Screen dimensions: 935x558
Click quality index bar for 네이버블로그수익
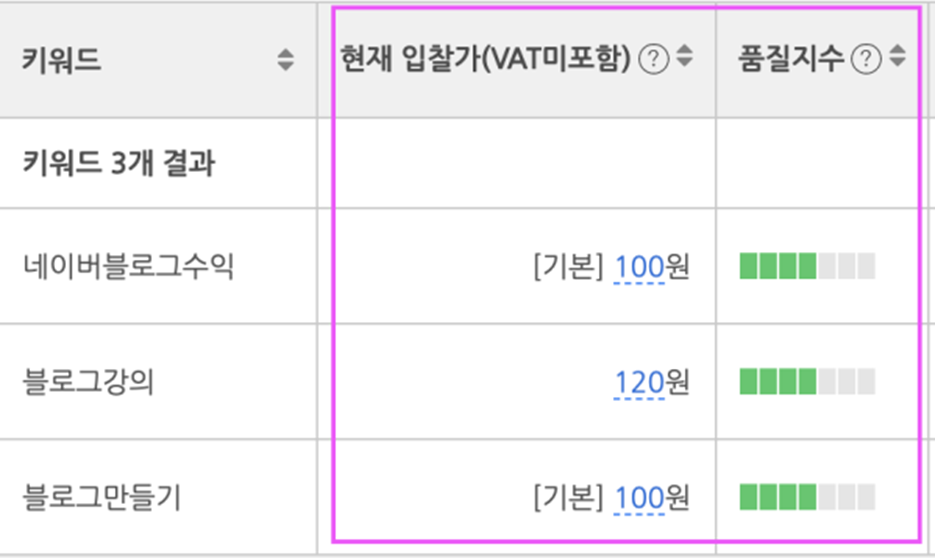click(807, 266)
